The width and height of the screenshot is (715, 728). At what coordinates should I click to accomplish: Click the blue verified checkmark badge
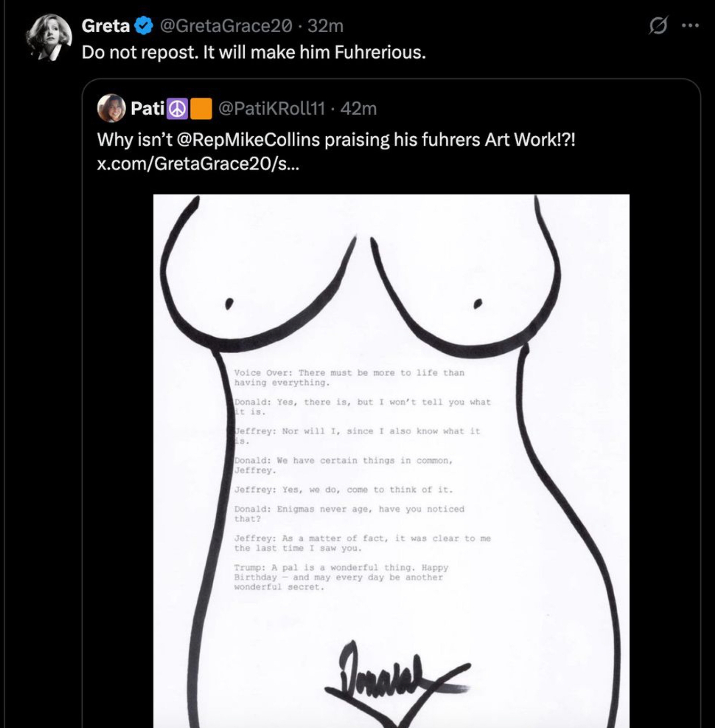click(x=143, y=26)
